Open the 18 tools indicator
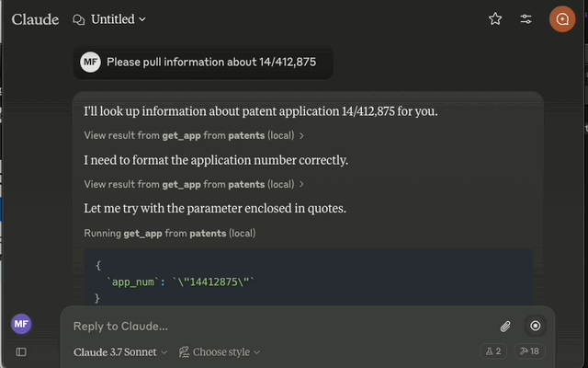This screenshot has width=588, height=368. coord(529,351)
